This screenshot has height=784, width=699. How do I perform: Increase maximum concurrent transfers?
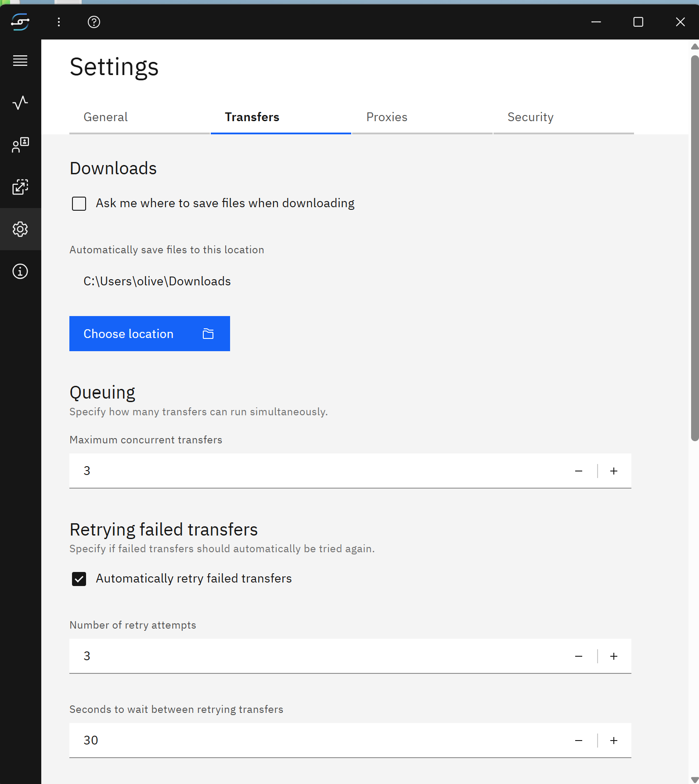[614, 471]
